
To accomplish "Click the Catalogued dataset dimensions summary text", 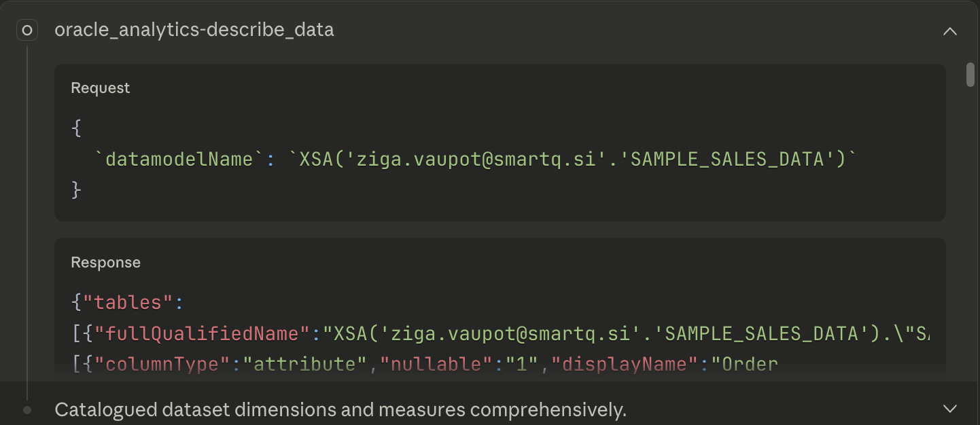I will tap(340, 409).
